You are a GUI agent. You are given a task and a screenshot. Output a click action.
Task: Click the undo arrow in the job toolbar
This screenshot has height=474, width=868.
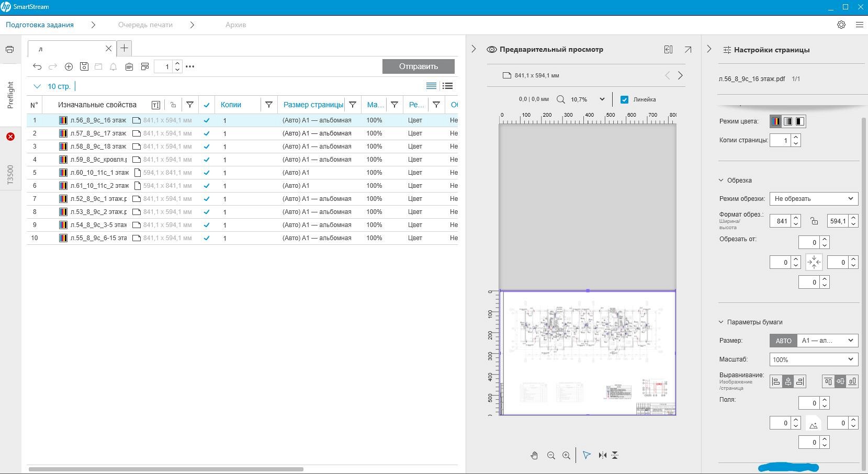(x=37, y=66)
